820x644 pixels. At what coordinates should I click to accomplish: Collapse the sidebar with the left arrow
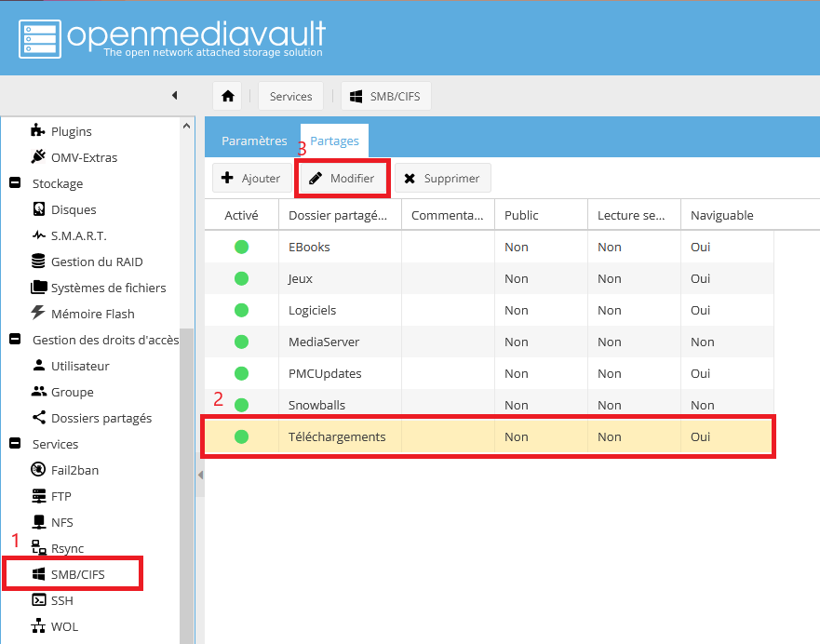point(174,96)
